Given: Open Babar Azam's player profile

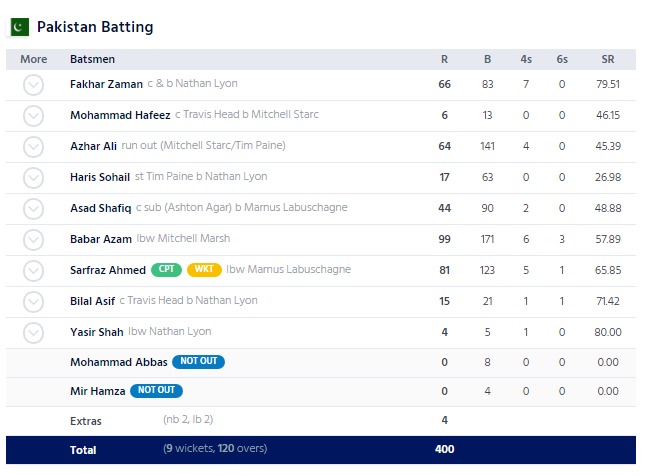Looking at the screenshot, I should click(x=99, y=240).
